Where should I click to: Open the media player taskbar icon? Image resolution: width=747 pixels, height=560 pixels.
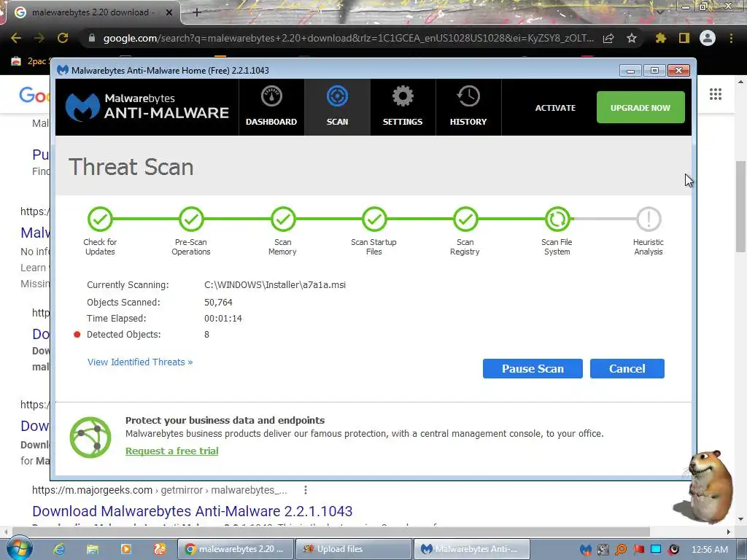pos(126,549)
